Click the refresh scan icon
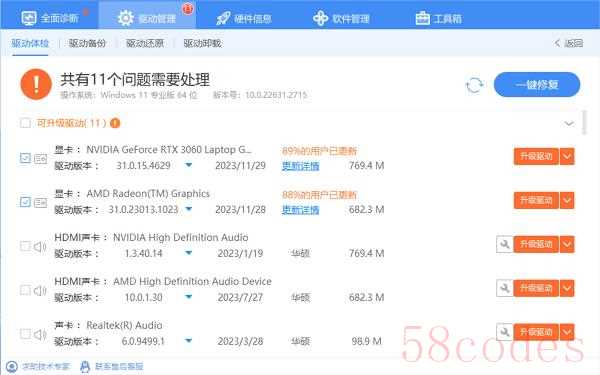The width and height of the screenshot is (600, 375). pos(474,85)
